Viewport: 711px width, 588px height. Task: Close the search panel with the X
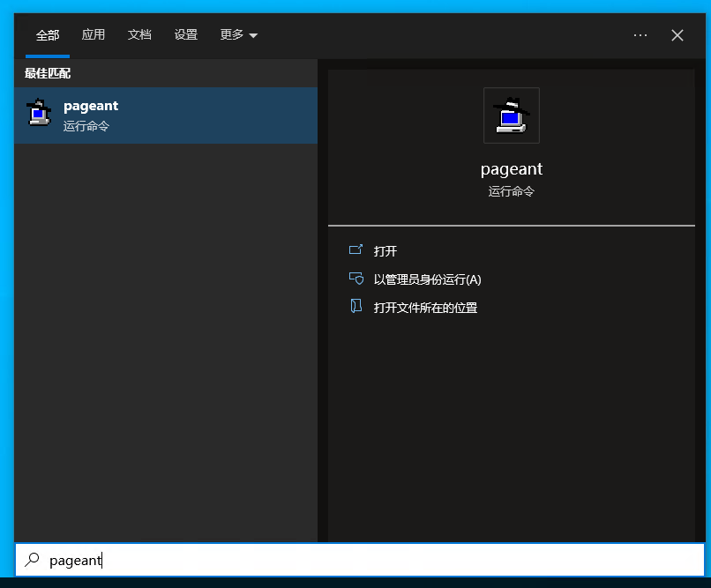[677, 35]
